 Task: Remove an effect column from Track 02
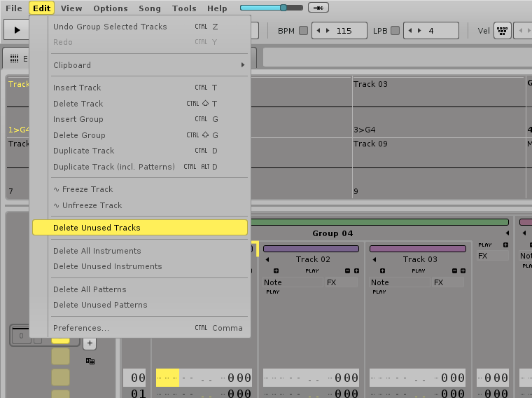point(347,270)
